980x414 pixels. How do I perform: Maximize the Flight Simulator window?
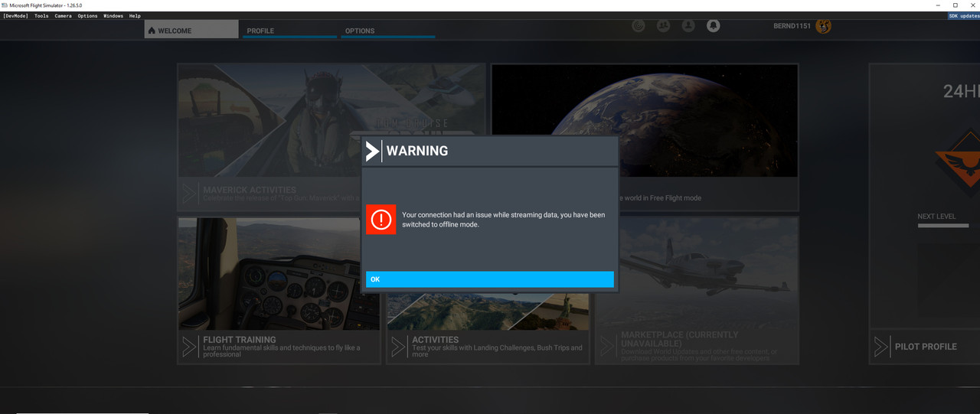(x=955, y=5)
